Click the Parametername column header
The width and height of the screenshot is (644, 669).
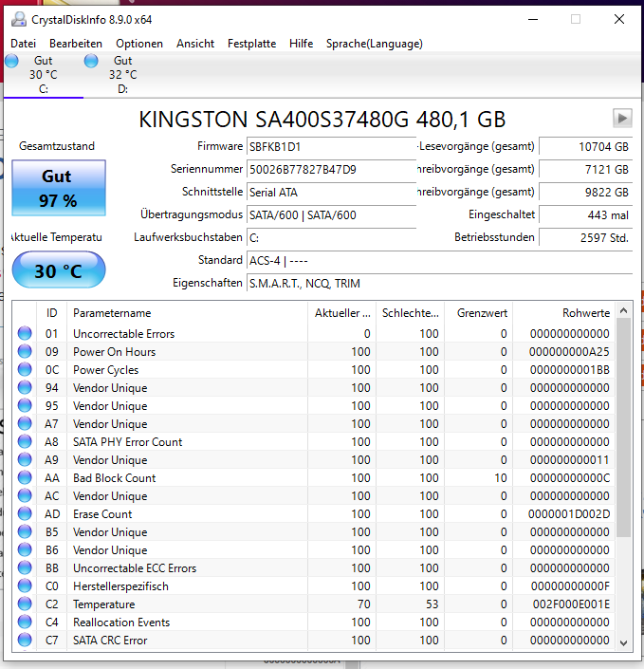click(x=187, y=313)
